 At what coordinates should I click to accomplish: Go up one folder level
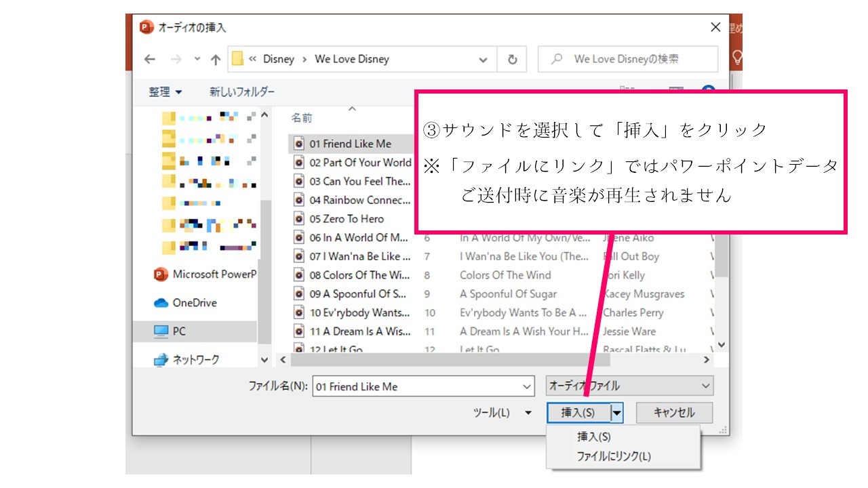pos(216,60)
